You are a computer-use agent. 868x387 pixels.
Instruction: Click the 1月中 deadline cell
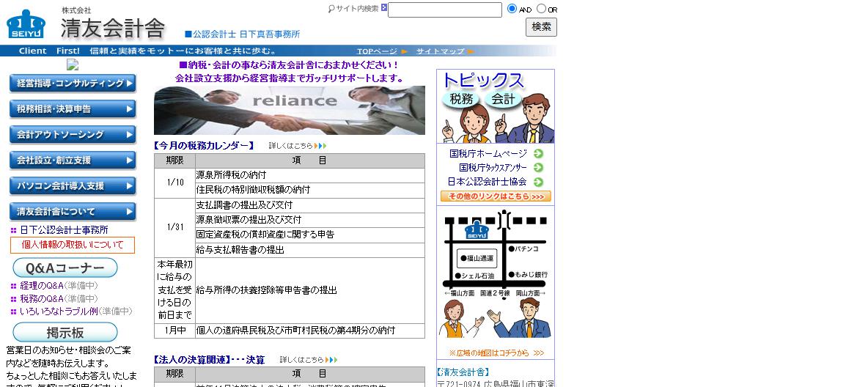175,331
